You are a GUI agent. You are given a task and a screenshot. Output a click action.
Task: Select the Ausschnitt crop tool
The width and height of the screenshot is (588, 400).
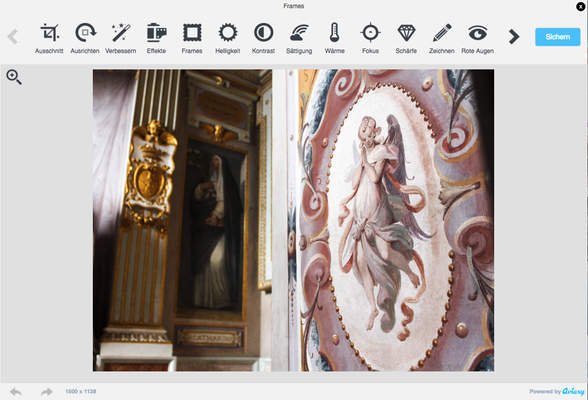(x=49, y=38)
